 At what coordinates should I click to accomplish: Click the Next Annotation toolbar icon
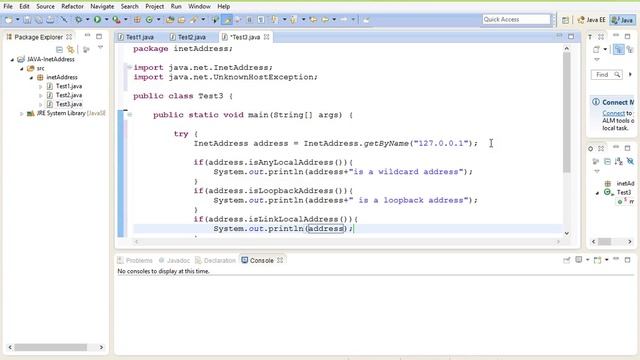pyautogui.click(x=274, y=20)
